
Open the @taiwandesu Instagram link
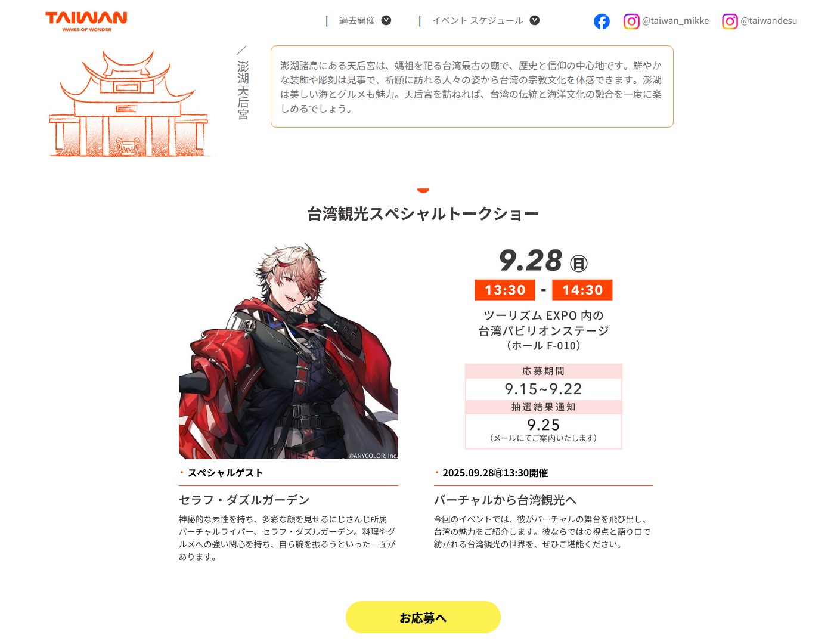pyautogui.click(x=768, y=21)
